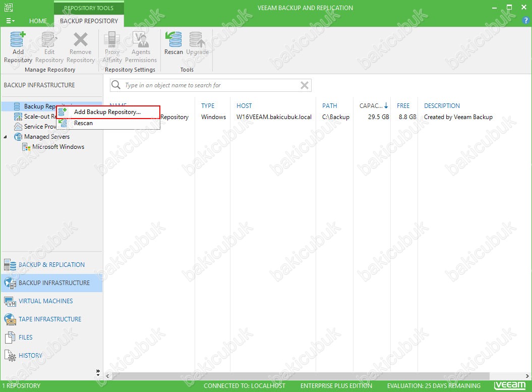The height and width of the screenshot is (392, 532).
Task: Click the Rescan ribbon icon
Action: point(173,40)
